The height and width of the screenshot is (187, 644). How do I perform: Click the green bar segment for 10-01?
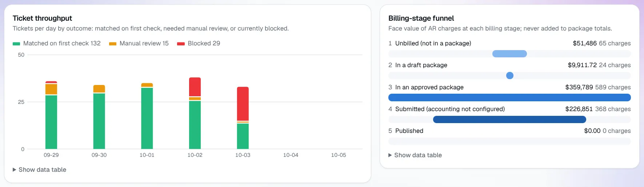tap(147, 118)
